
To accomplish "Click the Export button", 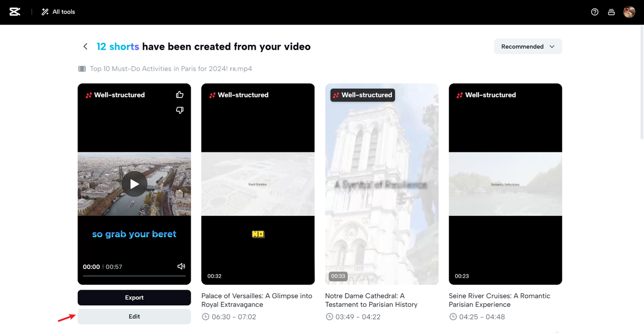I will pyautogui.click(x=134, y=297).
